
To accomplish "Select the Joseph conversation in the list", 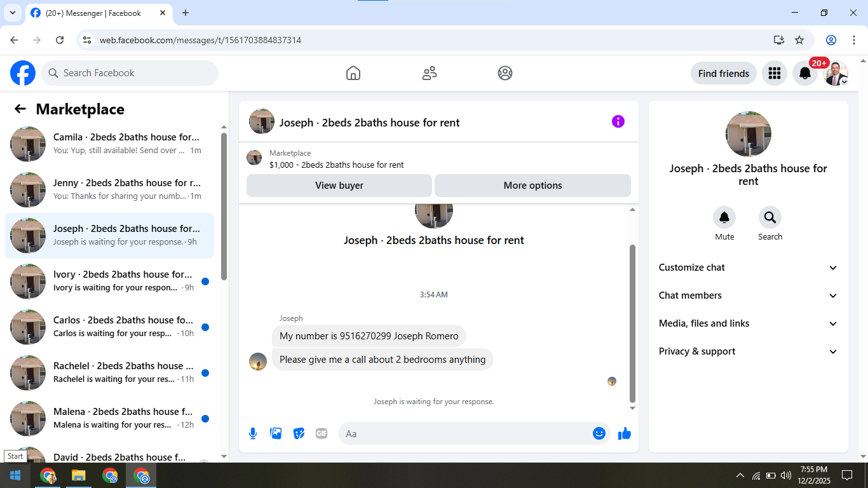I will (109, 236).
